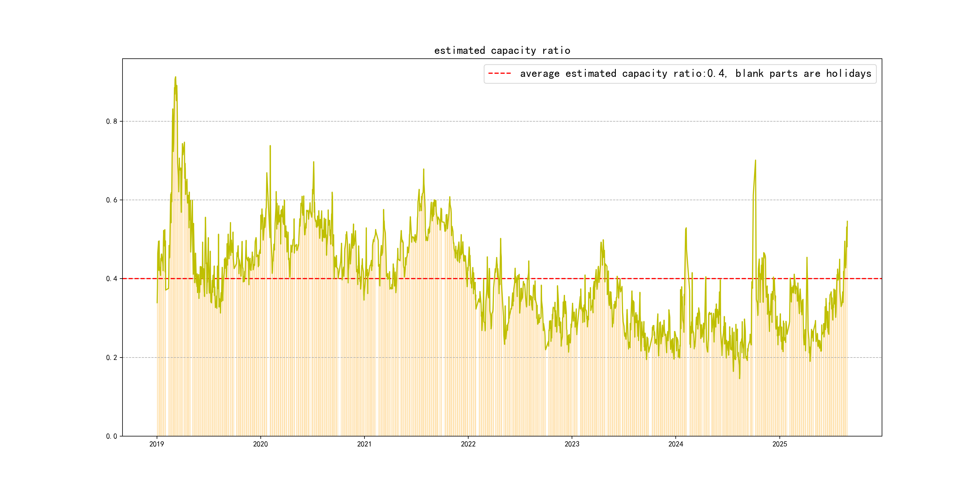Click the 0.8 y-axis tick label
980x490 pixels.
click(x=112, y=121)
